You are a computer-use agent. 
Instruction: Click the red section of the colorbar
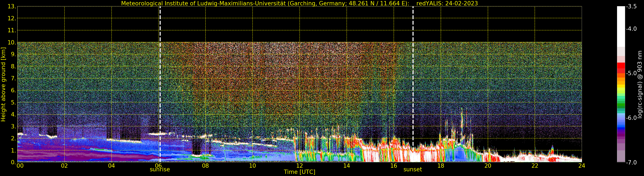(x=621, y=68)
